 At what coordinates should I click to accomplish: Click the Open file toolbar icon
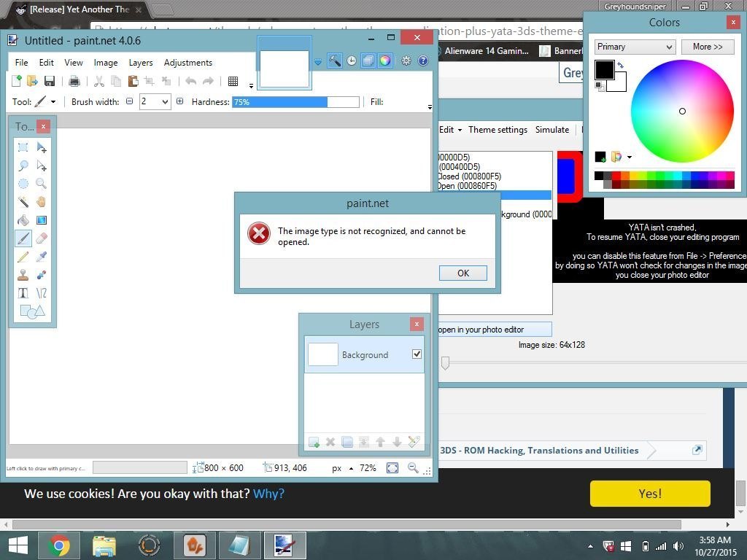[x=32, y=81]
